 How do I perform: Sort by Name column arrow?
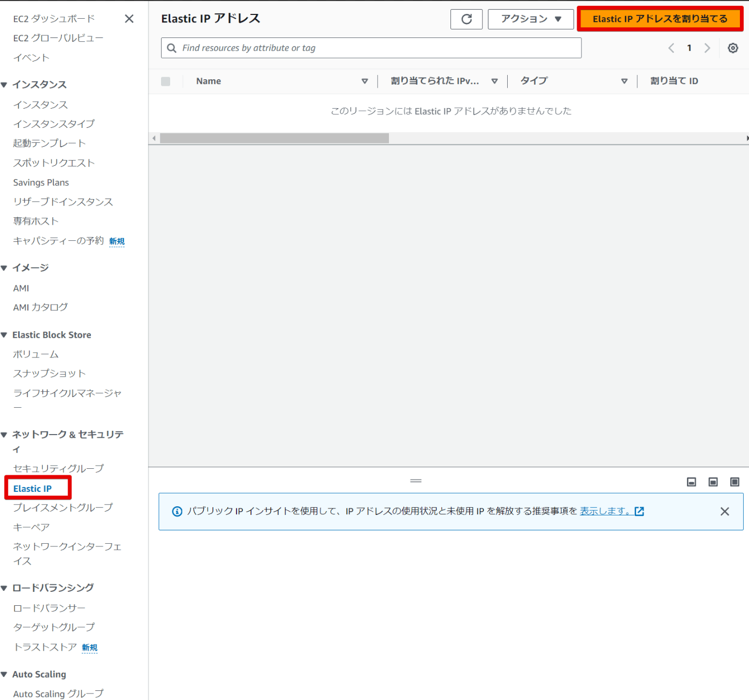[365, 81]
